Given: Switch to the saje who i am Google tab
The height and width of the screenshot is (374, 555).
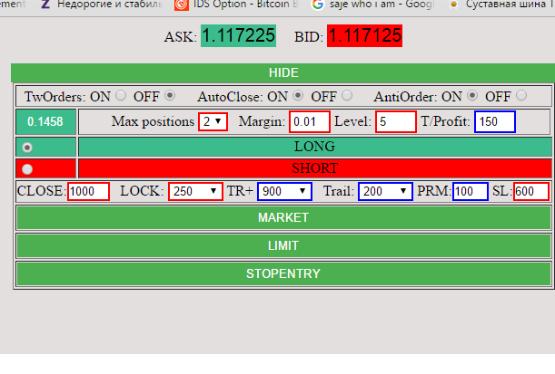Looking at the screenshot, I should point(372,5).
